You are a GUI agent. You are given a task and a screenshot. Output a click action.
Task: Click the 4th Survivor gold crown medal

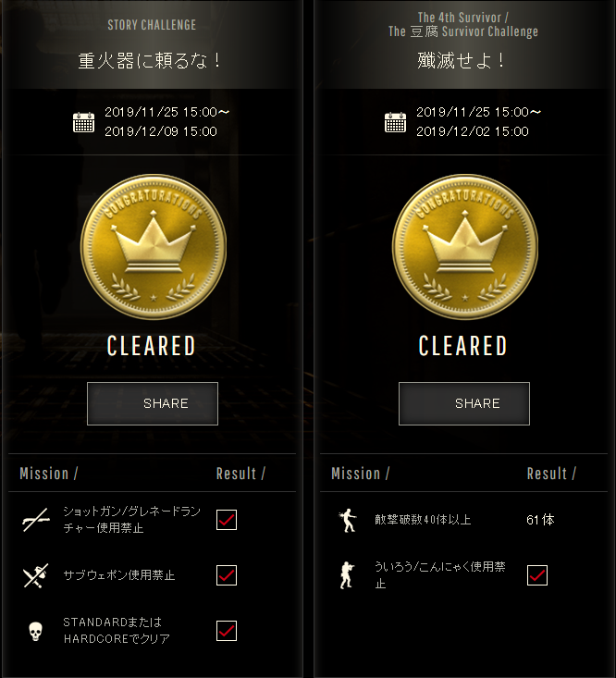[x=464, y=246]
